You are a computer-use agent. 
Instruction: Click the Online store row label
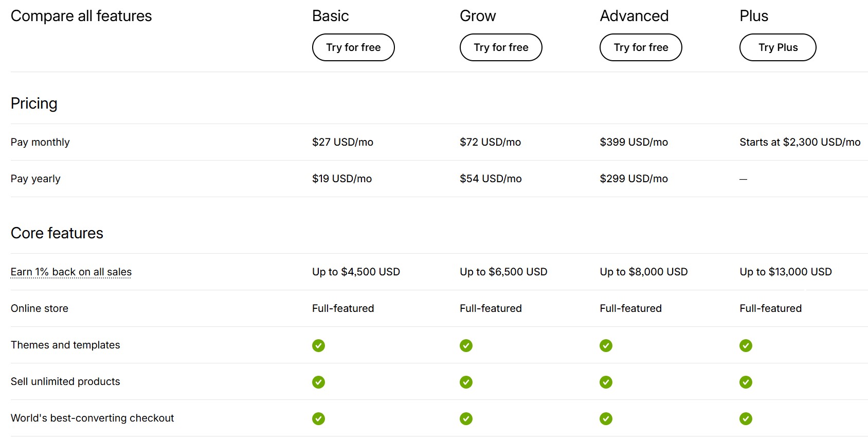coord(40,308)
